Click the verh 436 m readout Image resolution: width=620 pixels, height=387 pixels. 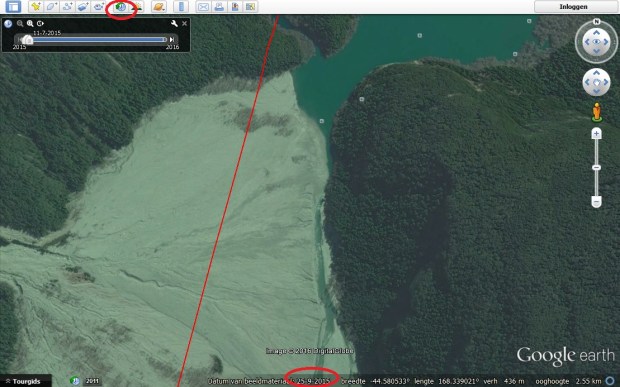pyautogui.click(x=504, y=381)
